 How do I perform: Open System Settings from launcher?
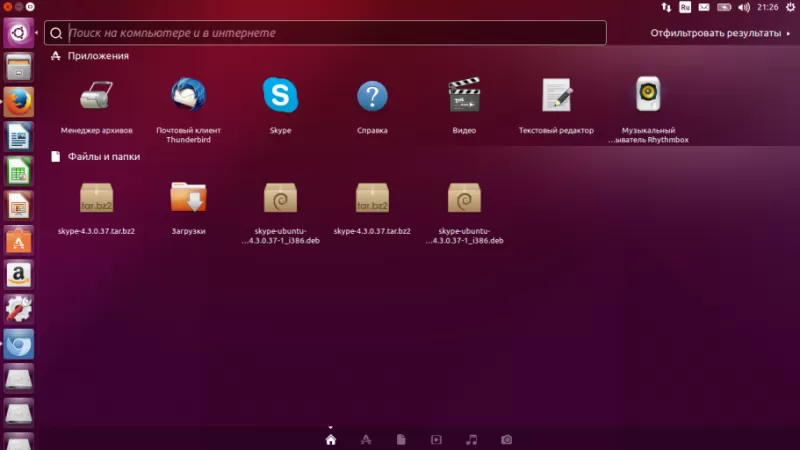[x=18, y=310]
